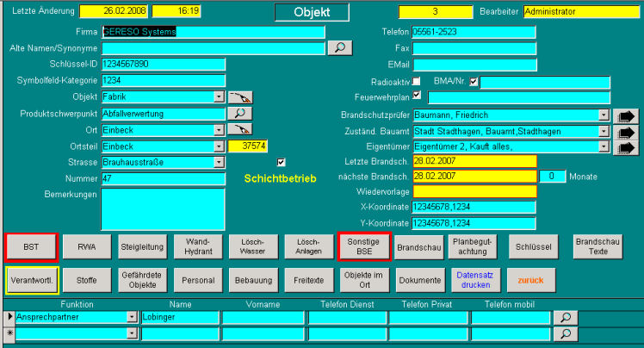Enable the Radioaktiv checkbox
644x348 pixels.
(418, 81)
